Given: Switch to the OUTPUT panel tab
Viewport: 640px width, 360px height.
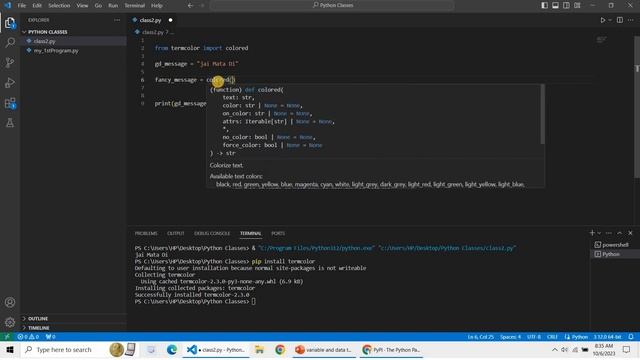Looking at the screenshot, I should (x=176, y=233).
